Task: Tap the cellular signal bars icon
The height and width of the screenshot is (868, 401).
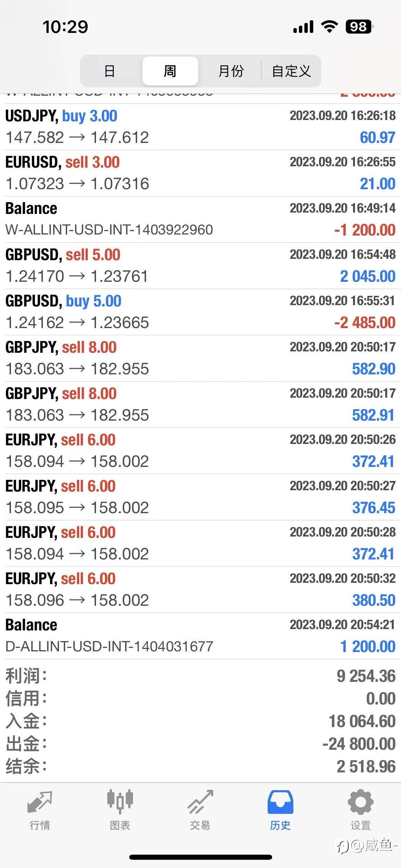Action: click(x=303, y=27)
